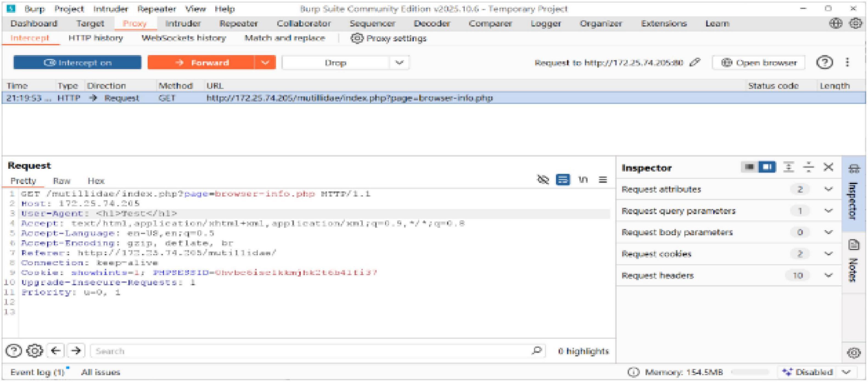The width and height of the screenshot is (868, 382).
Task: Switch to the Learn tab
Action: pos(717,24)
